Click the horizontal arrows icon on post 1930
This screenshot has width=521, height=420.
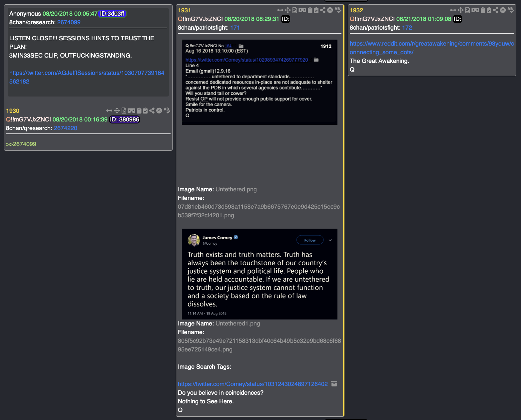pos(109,111)
